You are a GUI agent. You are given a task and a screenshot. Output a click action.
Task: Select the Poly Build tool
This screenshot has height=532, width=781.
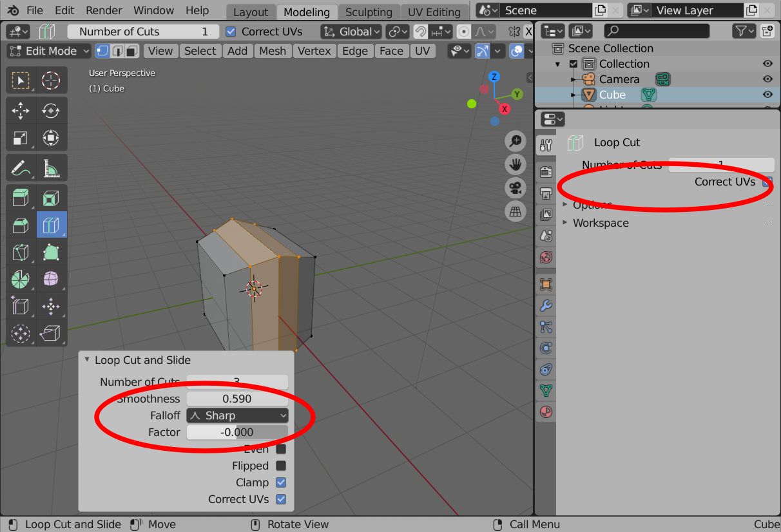(51, 252)
